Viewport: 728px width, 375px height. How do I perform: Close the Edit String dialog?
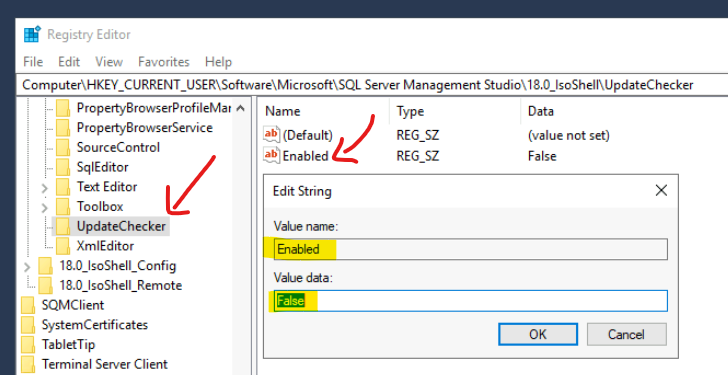click(661, 190)
